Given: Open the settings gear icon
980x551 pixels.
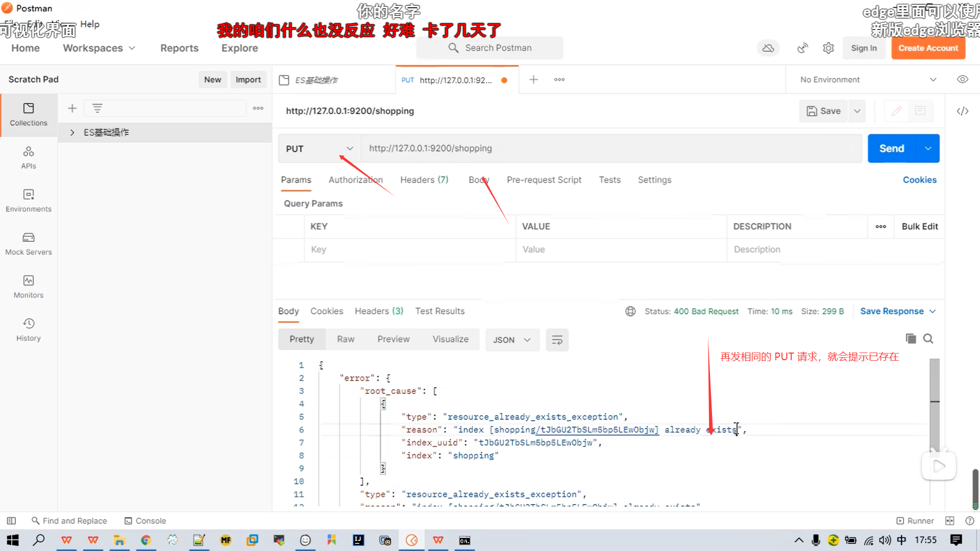Looking at the screenshot, I should (x=828, y=48).
